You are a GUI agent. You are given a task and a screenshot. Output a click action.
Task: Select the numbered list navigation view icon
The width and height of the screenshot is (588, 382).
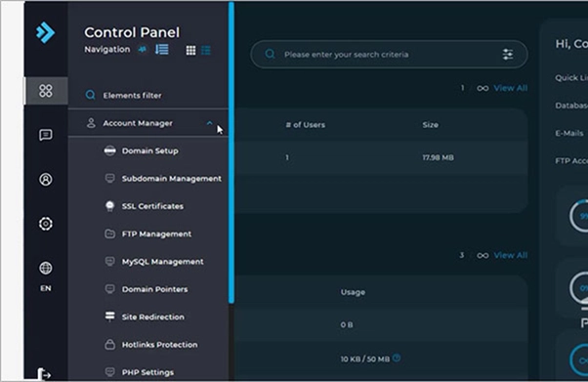click(x=162, y=49)
